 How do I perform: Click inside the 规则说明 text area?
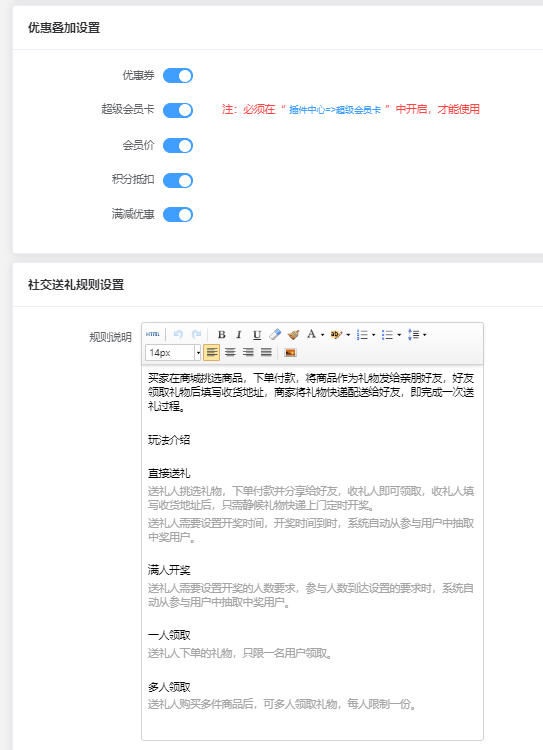[312, 552]
